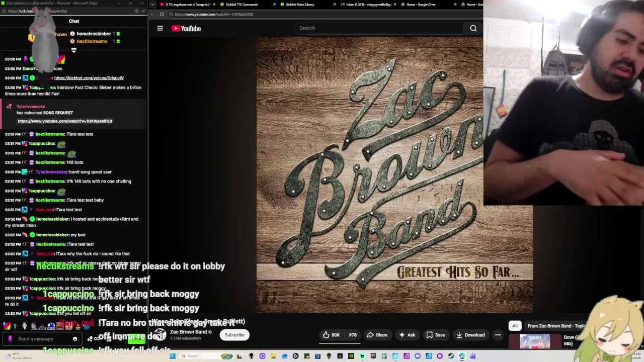Viewport: 644px width, 362px height.
Task: Open the Windows Start menu
Action: 173,356
